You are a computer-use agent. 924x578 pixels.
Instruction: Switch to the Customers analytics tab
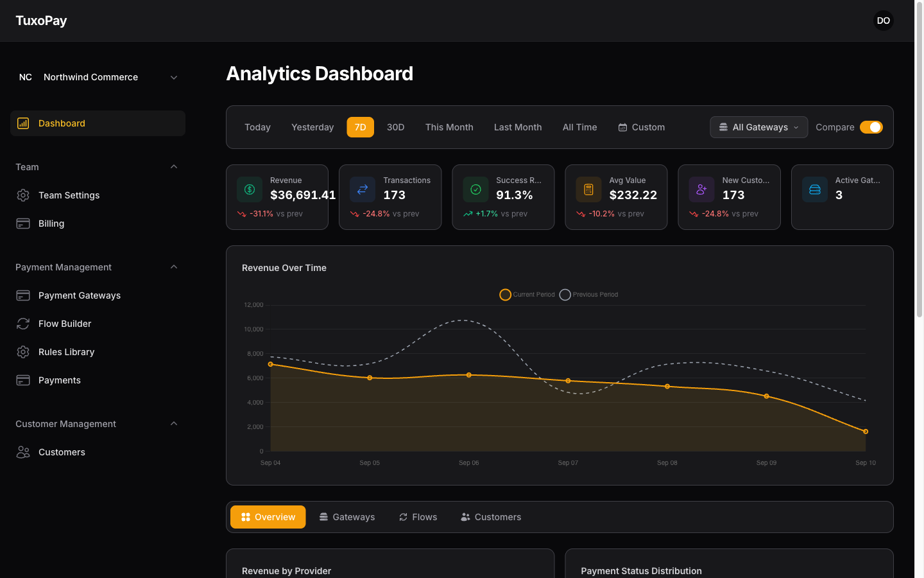(491, 517)
